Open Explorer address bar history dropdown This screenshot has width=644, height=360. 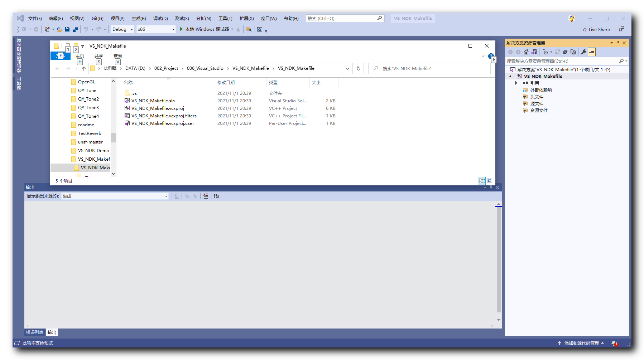point(347,68)
